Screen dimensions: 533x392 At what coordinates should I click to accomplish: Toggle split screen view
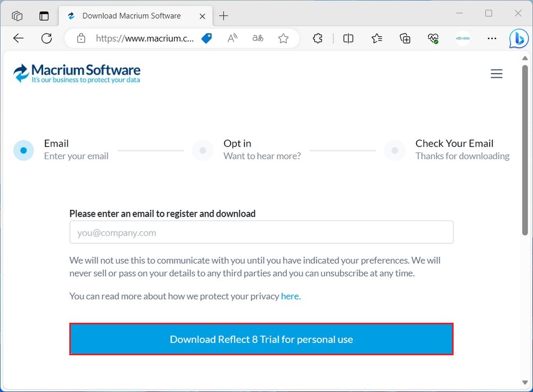tap(349, 38)
